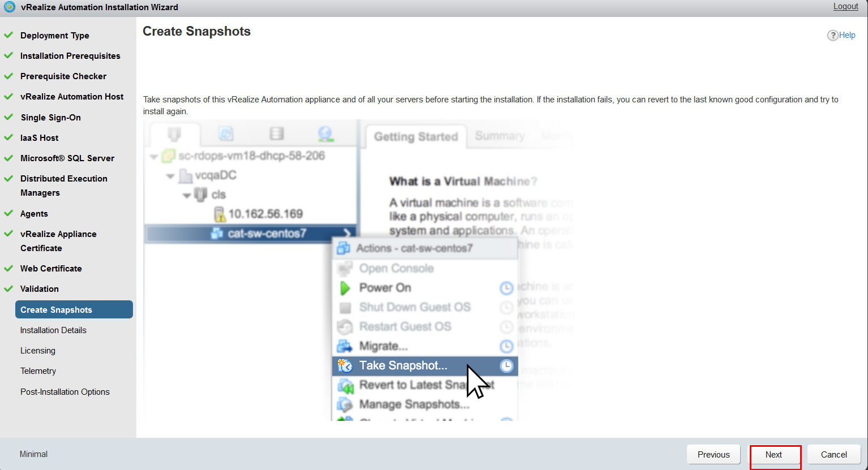
Task: Open the Getting Started tab in illustration
Action: (x=416, y=137)
